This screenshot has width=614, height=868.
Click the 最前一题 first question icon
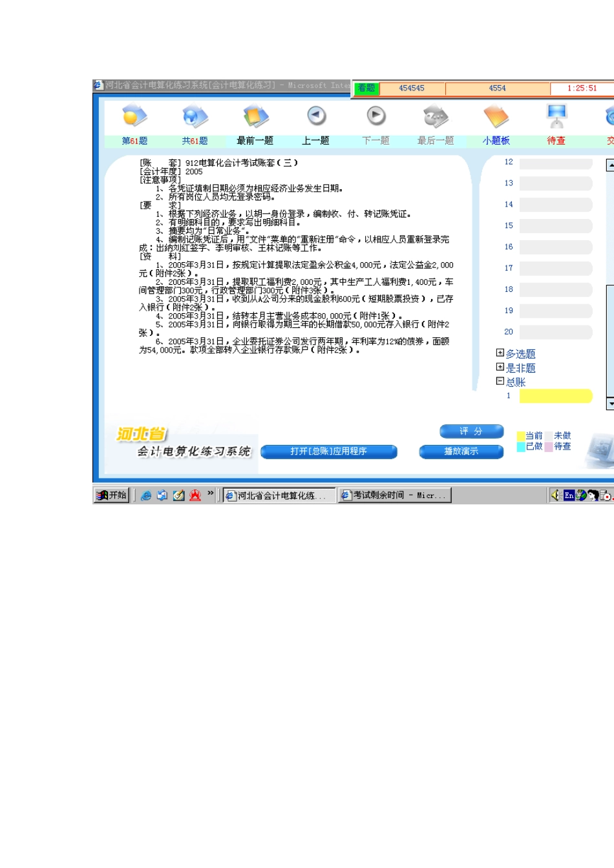(255, 116)
